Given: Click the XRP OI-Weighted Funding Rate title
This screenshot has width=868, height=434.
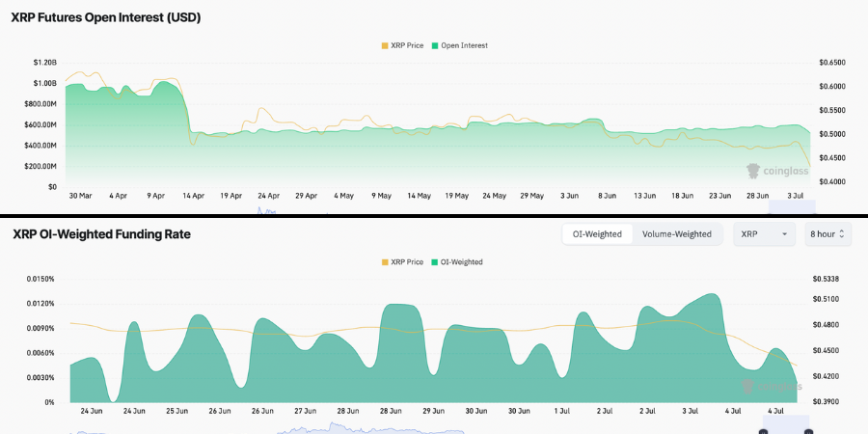Looking at the screenshot, I should click(x=102, y=234).
